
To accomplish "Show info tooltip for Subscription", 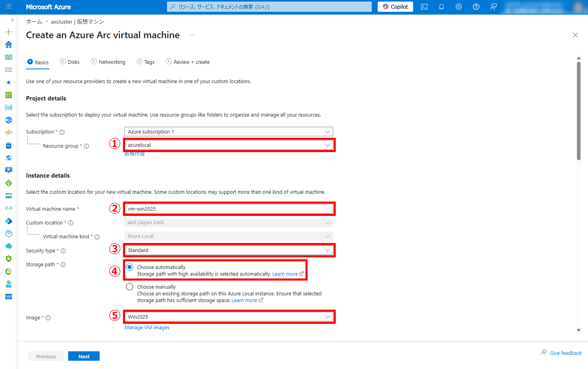I will click(62, 132).
